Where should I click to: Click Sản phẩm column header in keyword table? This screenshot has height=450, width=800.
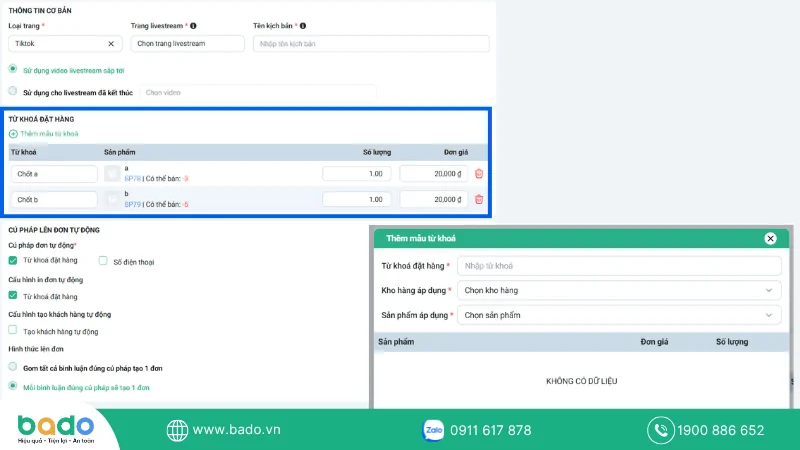(119, 152)
